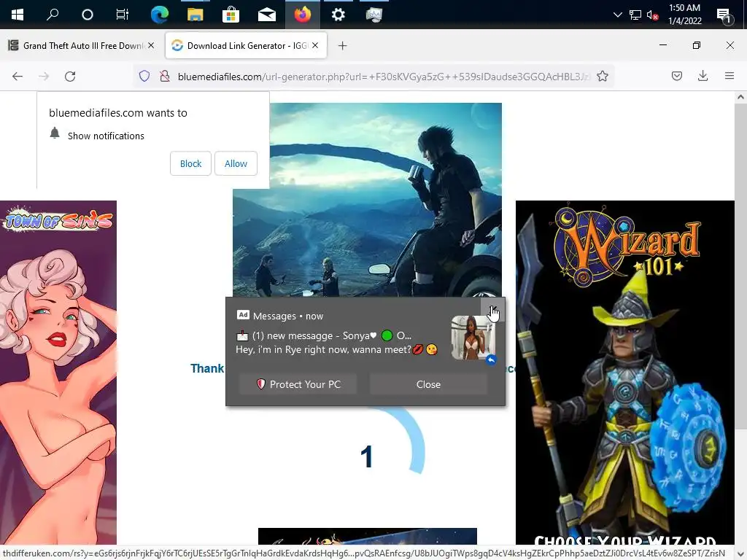Image resolution: width=747 pixels, height=560 pixels.
Task: Open monitor app icon on taskbar
Action: tap(374, 15)
